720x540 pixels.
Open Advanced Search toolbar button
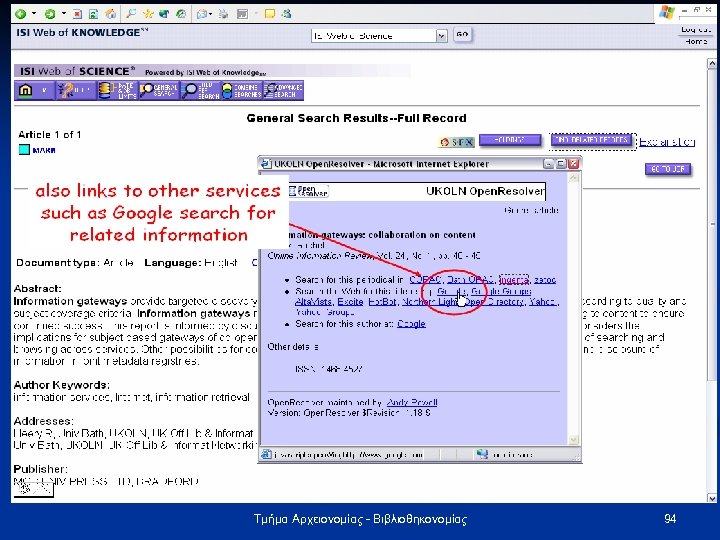pyautogui.click(x=283, y=90)
